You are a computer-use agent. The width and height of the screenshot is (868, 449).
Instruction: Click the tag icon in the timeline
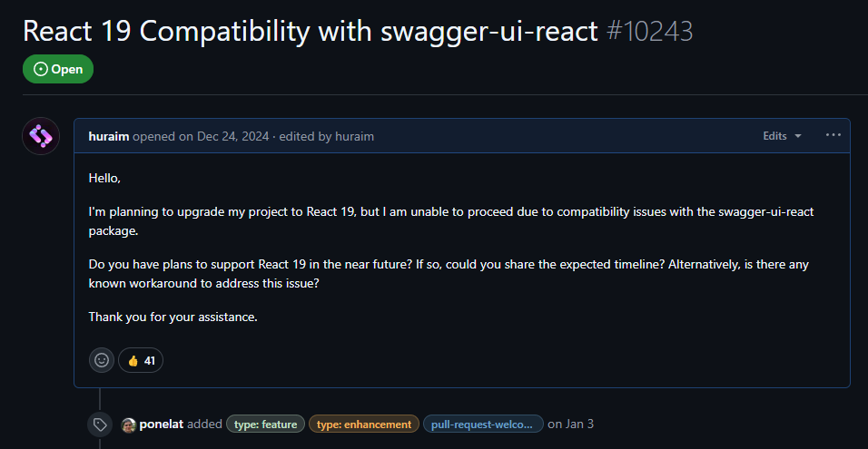(100, 425)
